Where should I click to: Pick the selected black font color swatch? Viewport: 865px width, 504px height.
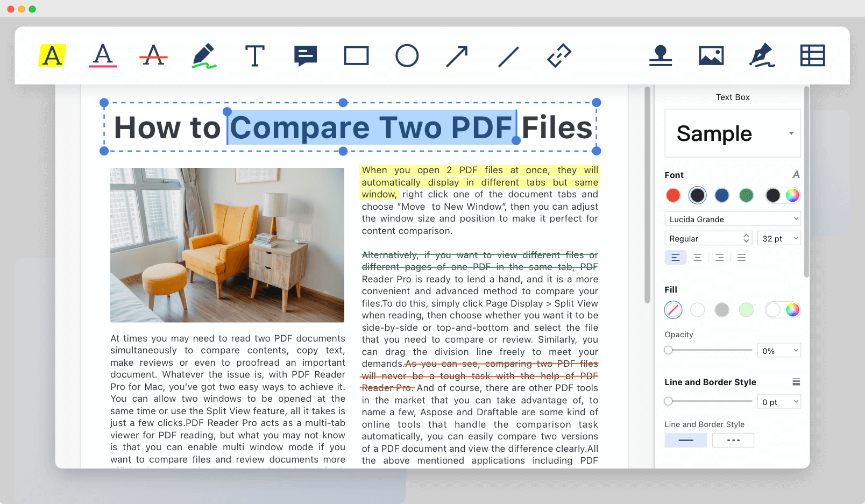coord(697,195)
